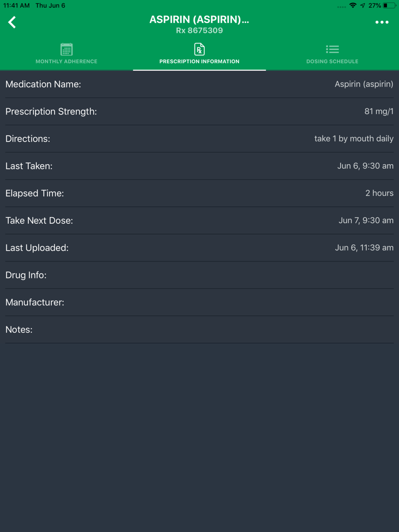Tap the Monthly Adherence calendar icon
Viewport: 399px width, 532px height.
(66, 49)
